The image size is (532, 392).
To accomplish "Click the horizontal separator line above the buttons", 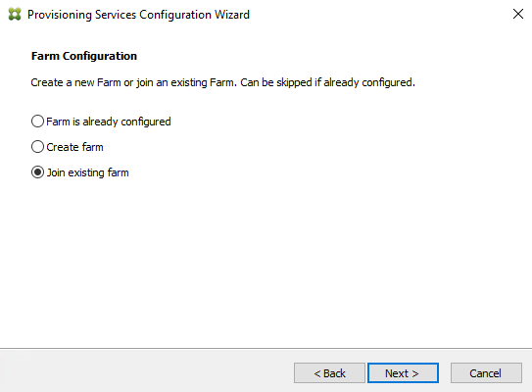I will coord(266,348).
